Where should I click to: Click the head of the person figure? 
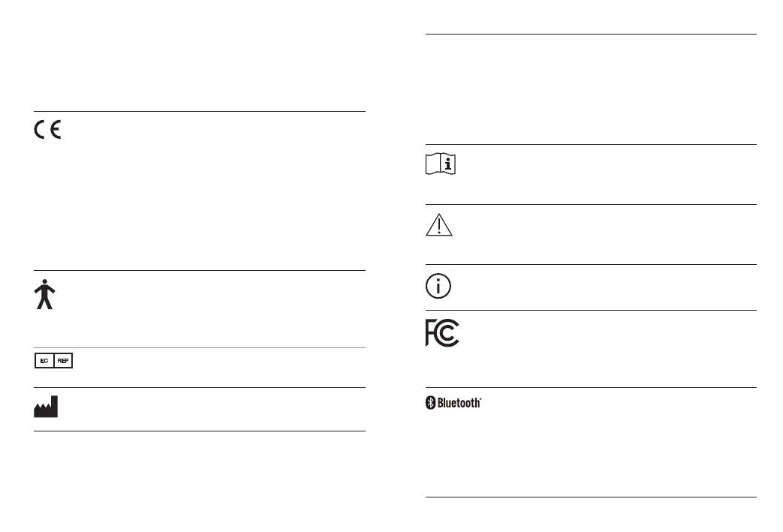[x=46, y=283]
